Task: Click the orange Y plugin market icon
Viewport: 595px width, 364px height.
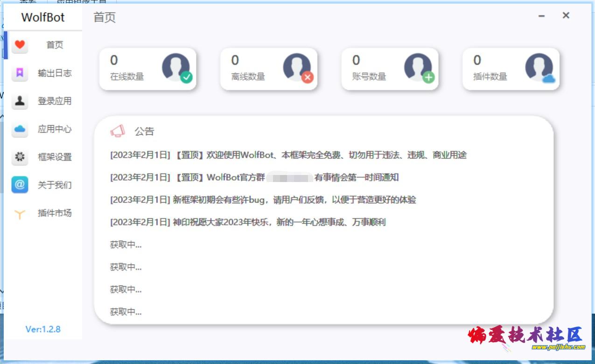Action: 20,214
